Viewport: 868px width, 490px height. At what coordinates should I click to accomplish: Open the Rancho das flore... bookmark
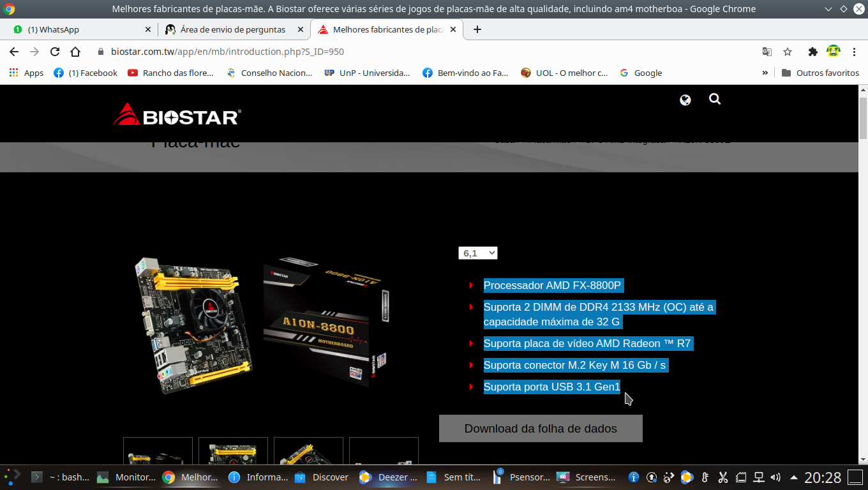(170, 73)
